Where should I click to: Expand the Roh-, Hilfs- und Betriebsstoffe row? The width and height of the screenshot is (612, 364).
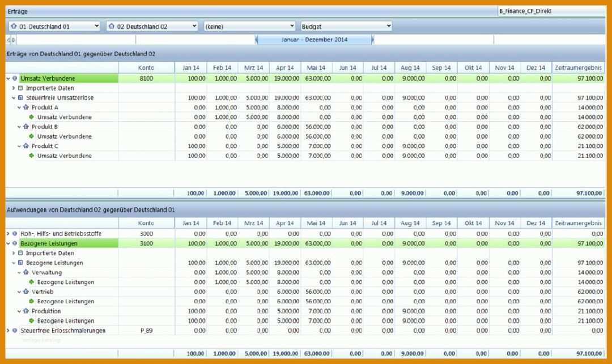click(x=8, y=233)
